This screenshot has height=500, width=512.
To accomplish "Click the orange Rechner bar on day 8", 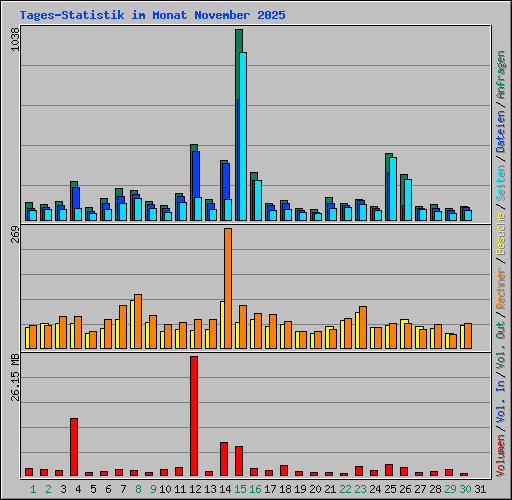I will pyautogui.click(x=138, y=321).
